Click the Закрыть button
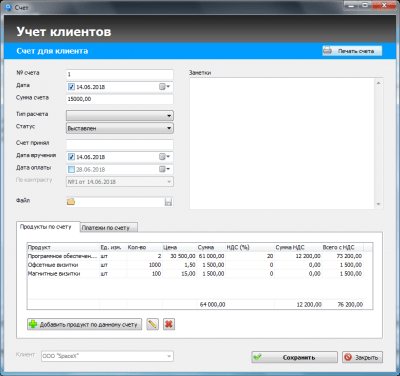 (362, 357)
